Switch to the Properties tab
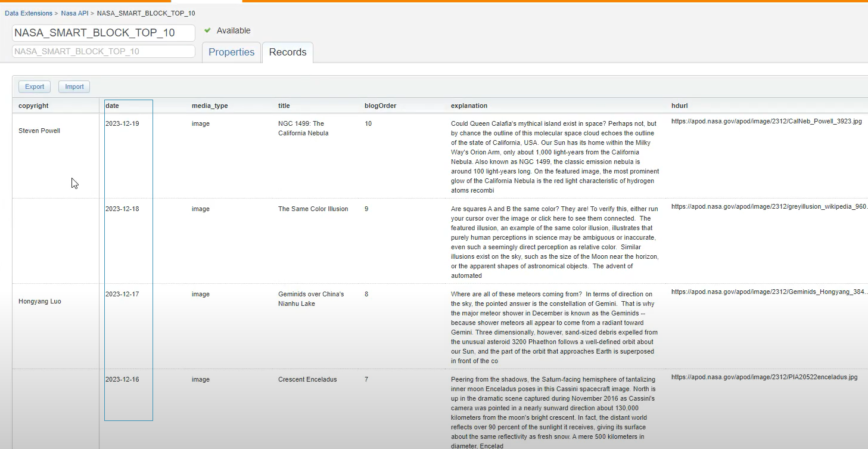This screenshot has height=449, width=868. tap(231, 52)
